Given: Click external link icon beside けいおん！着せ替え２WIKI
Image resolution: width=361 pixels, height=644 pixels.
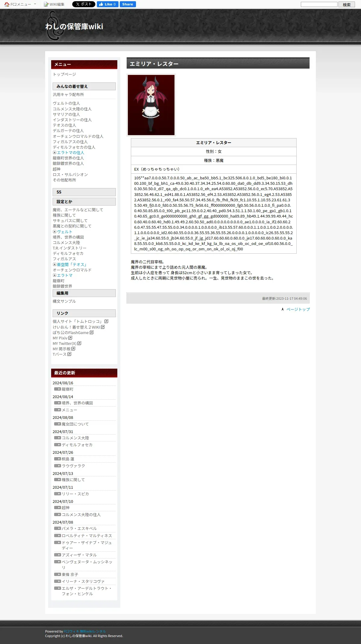Looking at the screenshot, I should [x=103, y=327].
